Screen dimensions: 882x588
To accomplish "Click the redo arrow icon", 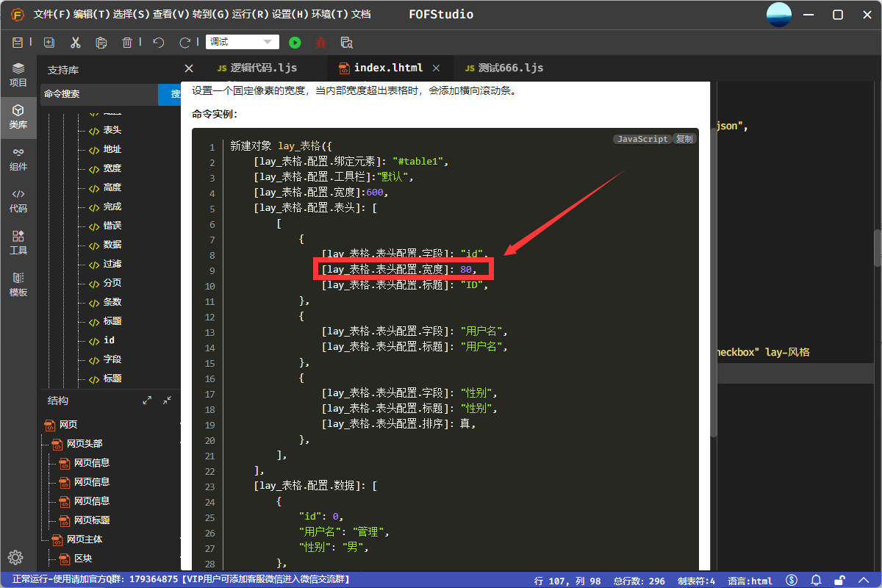I will click(x=184, y=43).
